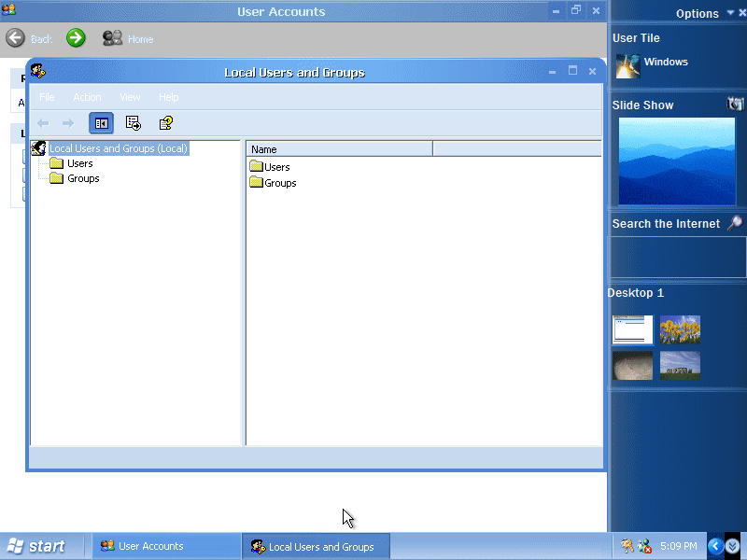The width and height of the screenshot is (747, 560).
Task: Switch to User Accounts taskbar button
Action: pos(166,546)
